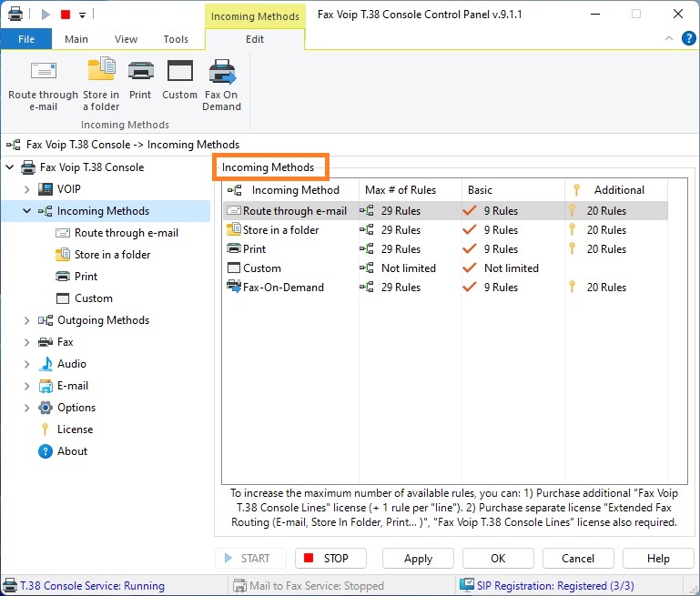Click the Incoming Methods contextual tab header
Viewport: 700px width, 596px height.
(x=255, y=16)
